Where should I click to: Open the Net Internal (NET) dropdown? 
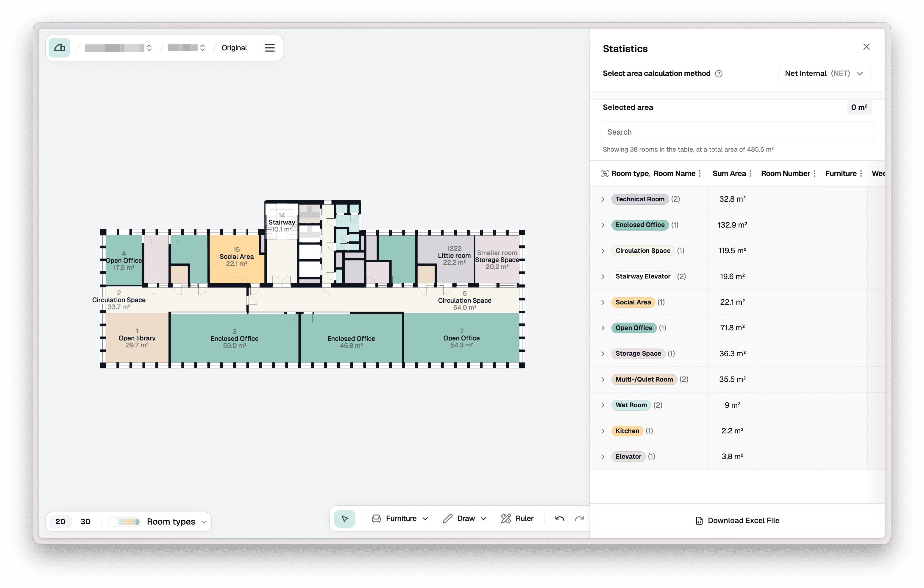[x=825, y=73]
